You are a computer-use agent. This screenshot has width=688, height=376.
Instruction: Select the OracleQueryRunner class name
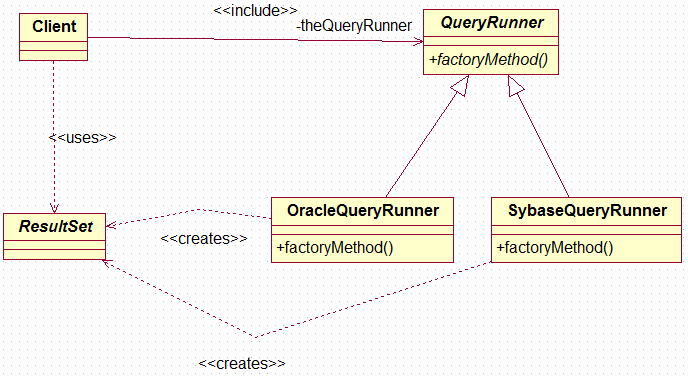(x=362, y=211)
